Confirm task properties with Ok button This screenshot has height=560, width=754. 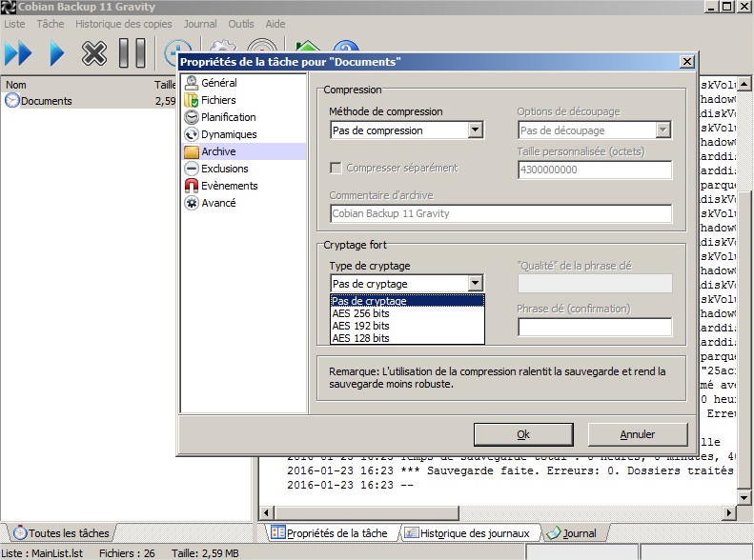(523, 434)
